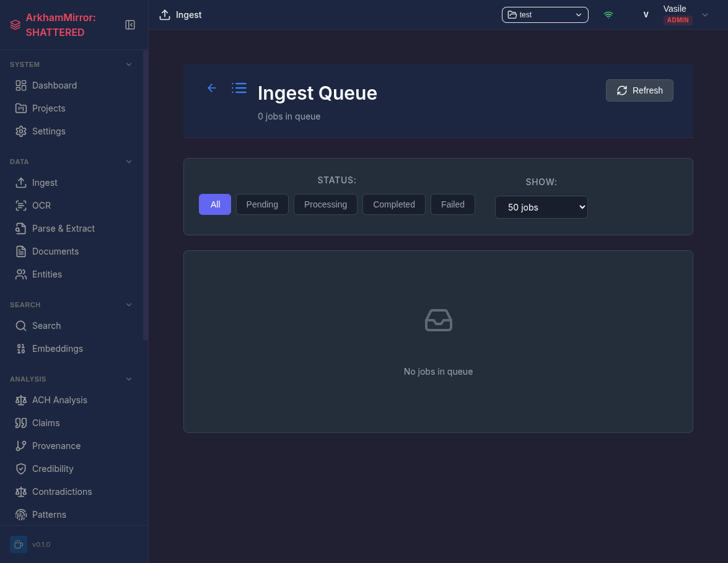Click the Entities people icon
This screenshot has height=563, width=728.
21,274
